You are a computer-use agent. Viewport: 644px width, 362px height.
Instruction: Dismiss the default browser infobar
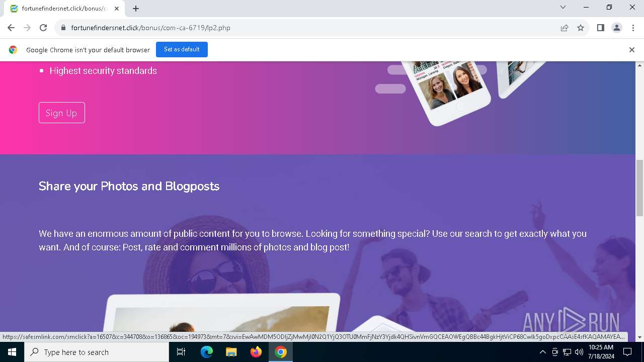tap(632, 50)
